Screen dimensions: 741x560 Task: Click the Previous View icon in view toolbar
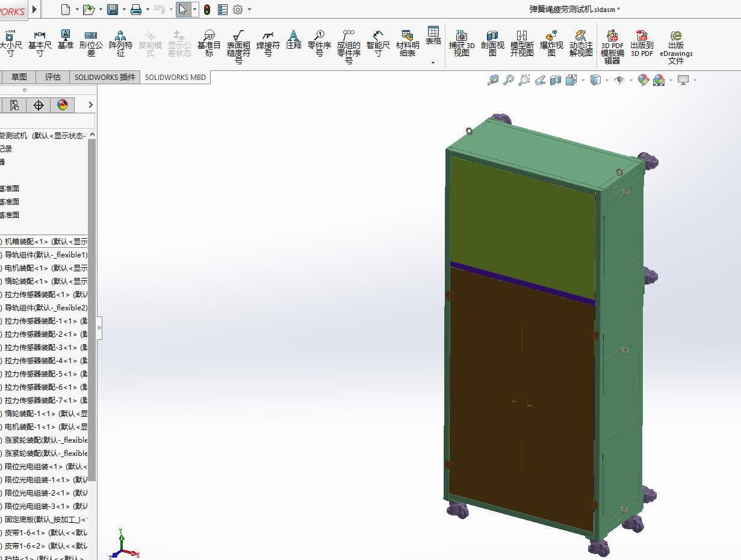pyautogui.click(x=540, y=80)
